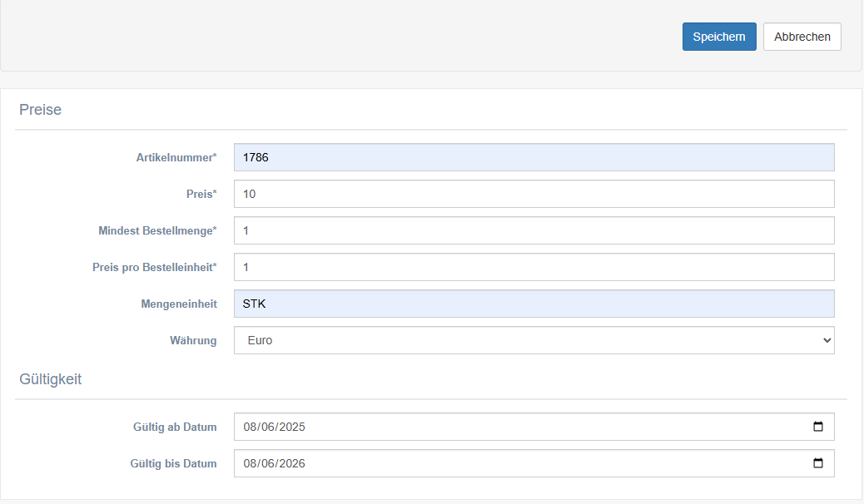The width and height of the screenshot is (864, 504).
Task: Click the Mengeneinheit label
Action: (x=178, y=304)
